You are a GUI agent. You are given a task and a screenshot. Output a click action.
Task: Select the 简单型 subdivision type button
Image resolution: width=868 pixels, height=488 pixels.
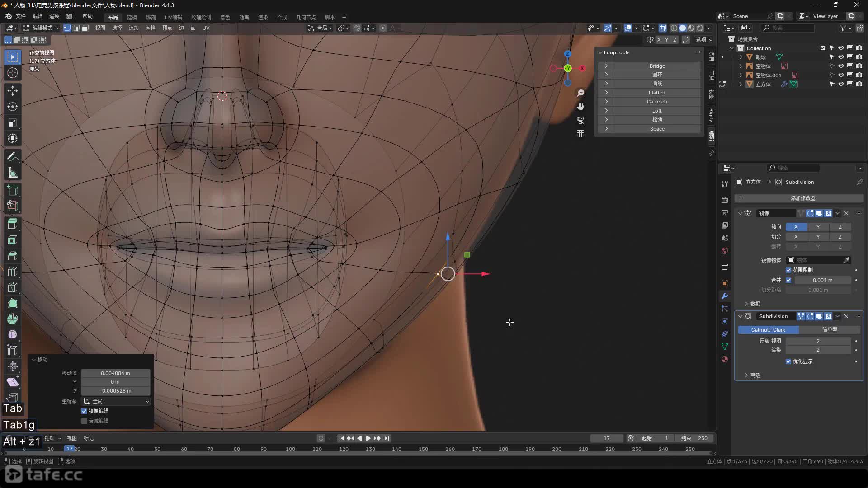click(829, 330)
